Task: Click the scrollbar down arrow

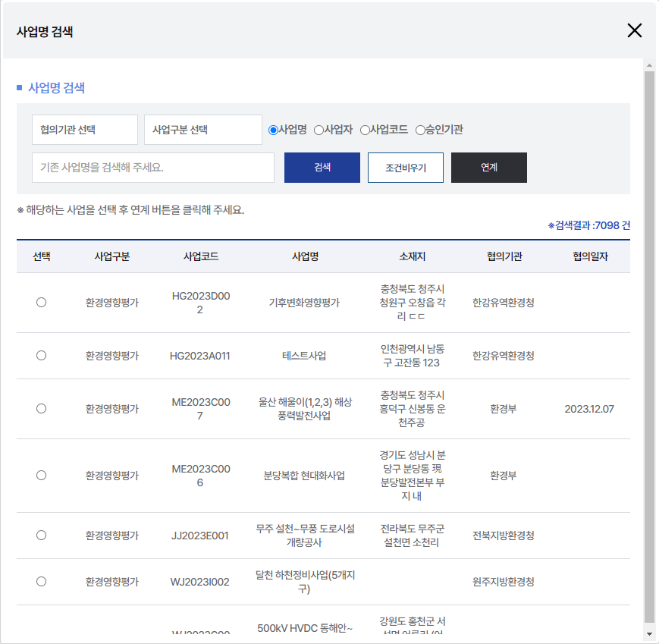Action: click(x=649, y=634)
